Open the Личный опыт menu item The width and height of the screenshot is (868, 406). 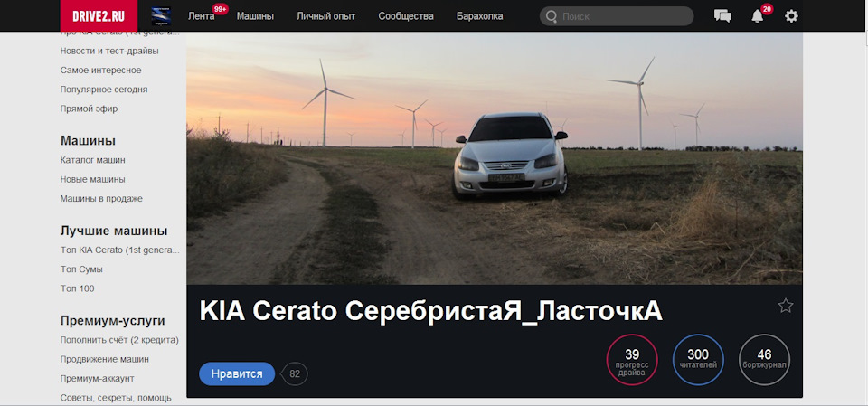pos(326,16)
